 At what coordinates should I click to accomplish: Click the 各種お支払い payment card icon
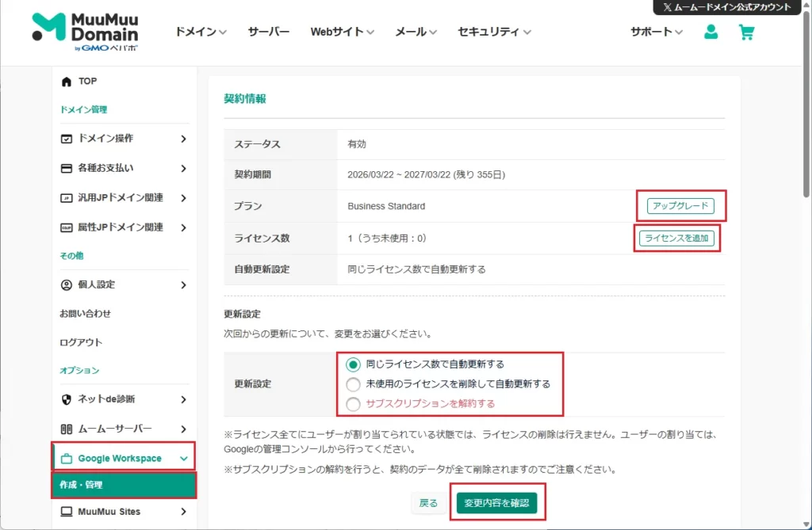tap(67, 168)
